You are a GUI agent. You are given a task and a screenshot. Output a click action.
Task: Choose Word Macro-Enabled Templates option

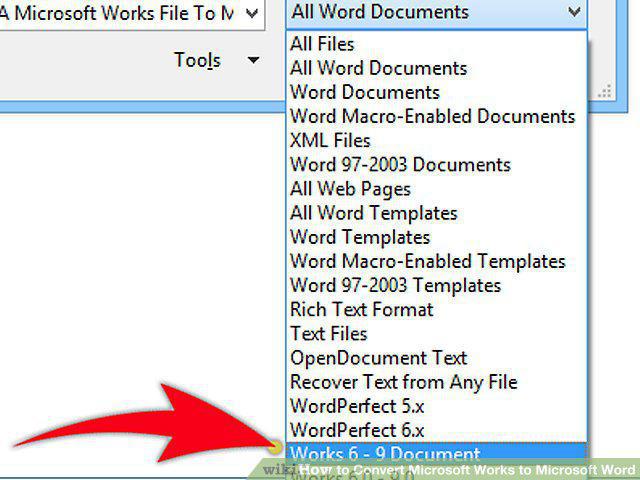[436, 261]
